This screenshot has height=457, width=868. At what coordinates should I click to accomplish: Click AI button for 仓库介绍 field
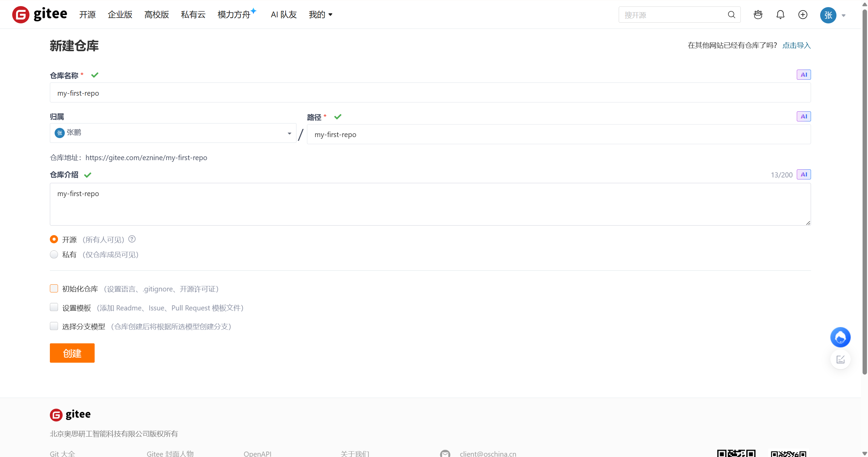coord(804,174)
